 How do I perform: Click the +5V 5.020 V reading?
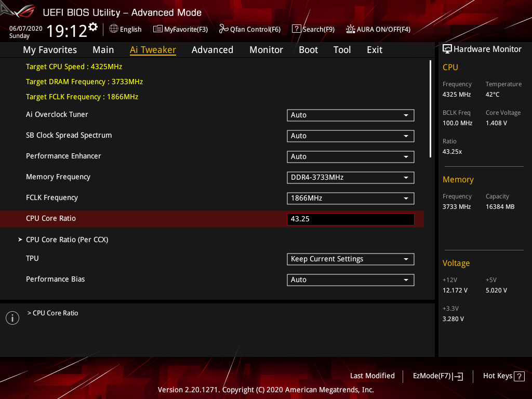496,290
